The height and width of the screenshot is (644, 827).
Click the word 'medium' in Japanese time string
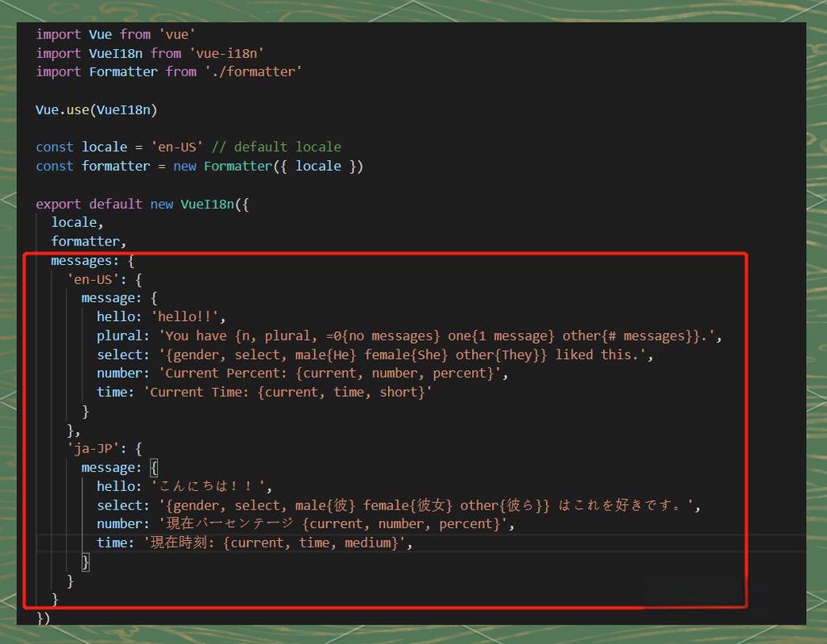pos(370,543)
